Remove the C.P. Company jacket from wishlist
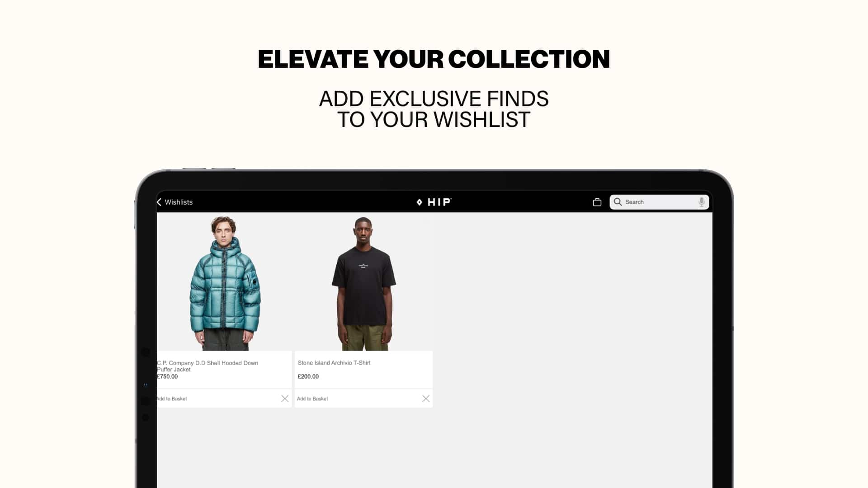Screen dimensions: 868x488 pyautogui.click(x=285, y=399)
